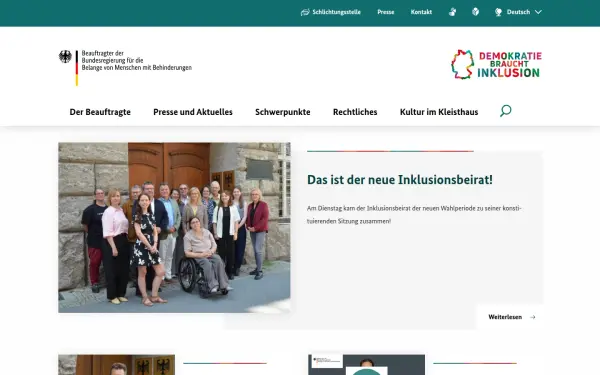Open the Demokratie braucht Inklusion logo
Viewport: 600px width, 375px height.
point(496,64)
